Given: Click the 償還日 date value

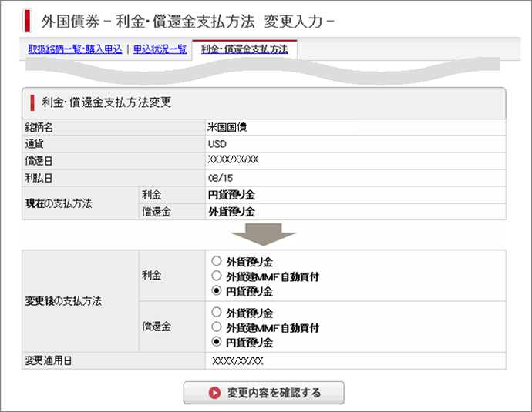Looking at the screenshot, I should [x=233, y=161].
